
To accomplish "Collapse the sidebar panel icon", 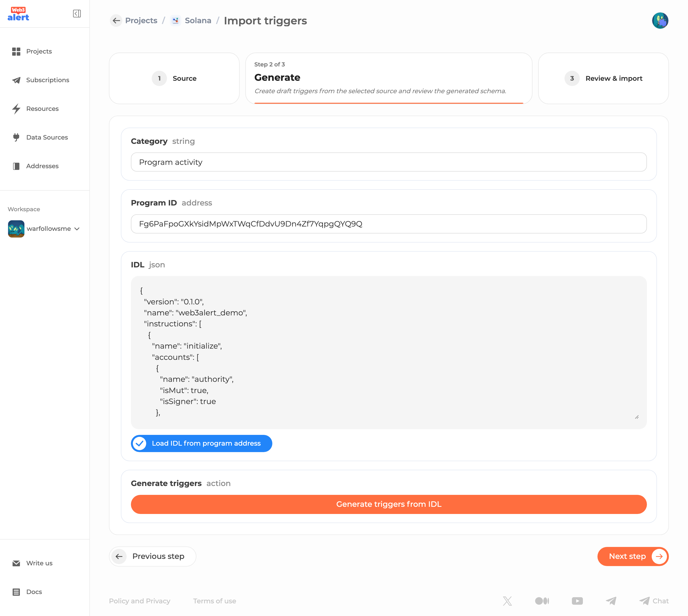I will (77, 14).
